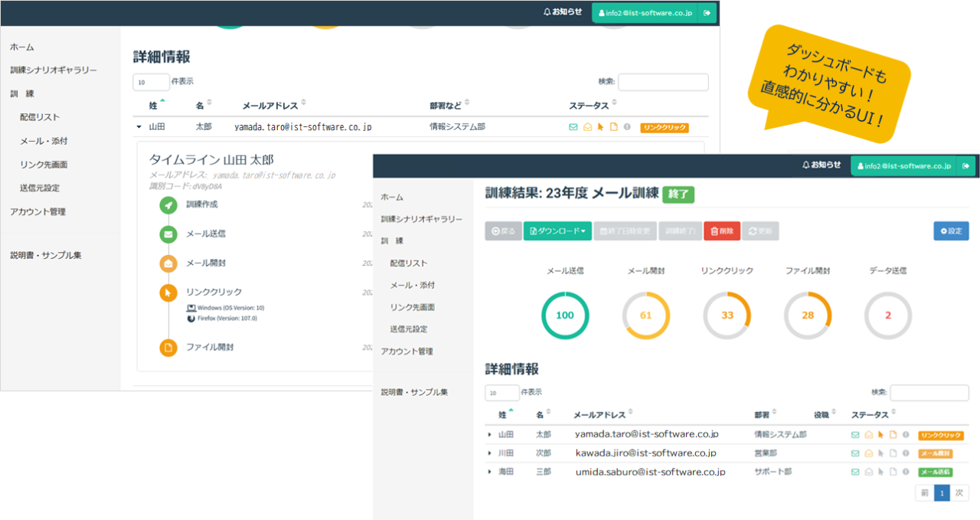980x520 pixels.
Task: Click 前 pagination button
Action: 925,493
